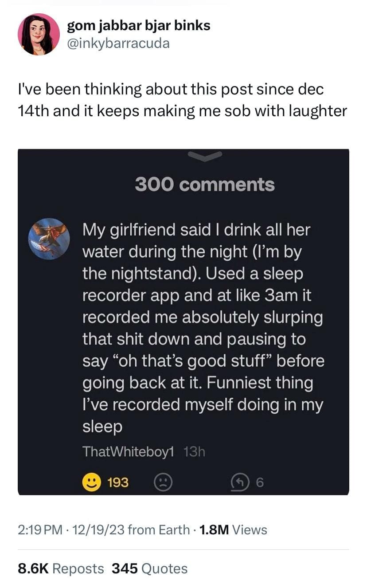The width and height of the screenshot is (367, 588).
Task: Click the display name gom jabbar bjar binks
Action: [138, 26]
